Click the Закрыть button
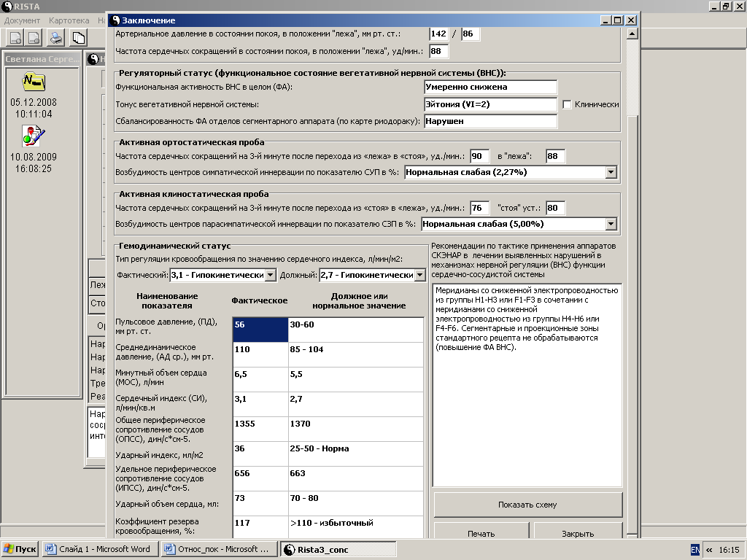The height and width of the screenshot is (560, 747). (578, 532)
